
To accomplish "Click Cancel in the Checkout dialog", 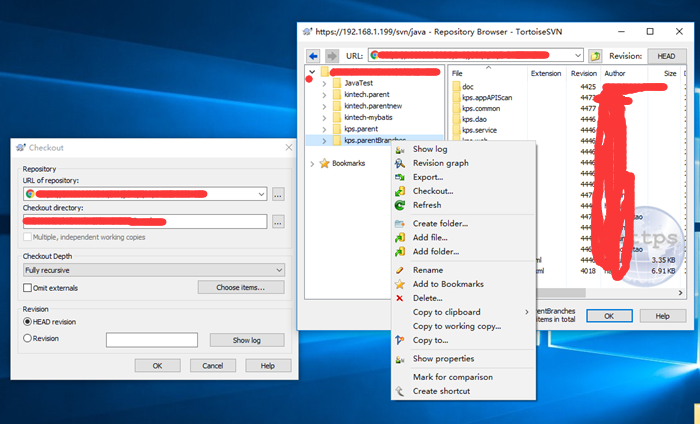I will (x=212, y=366).
